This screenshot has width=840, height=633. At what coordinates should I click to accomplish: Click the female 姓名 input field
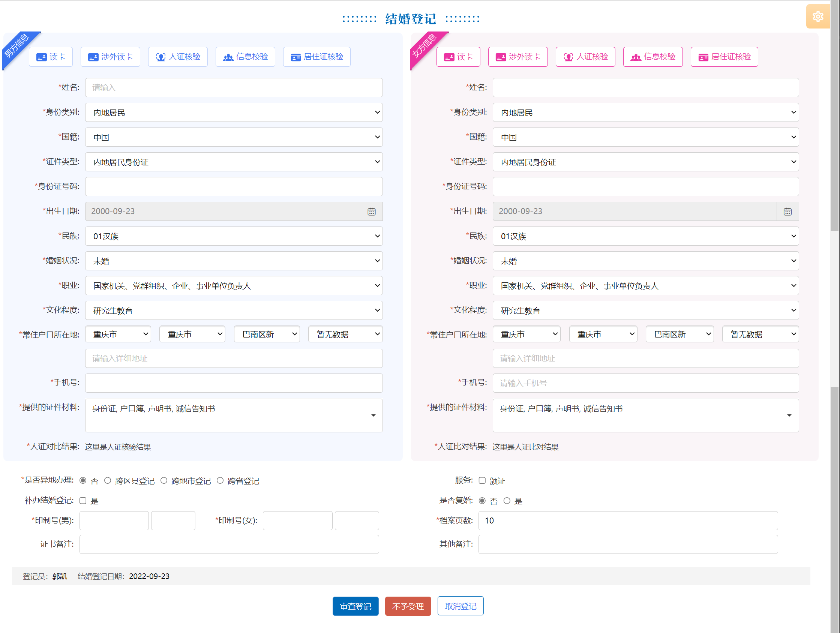tap(646, 88)
